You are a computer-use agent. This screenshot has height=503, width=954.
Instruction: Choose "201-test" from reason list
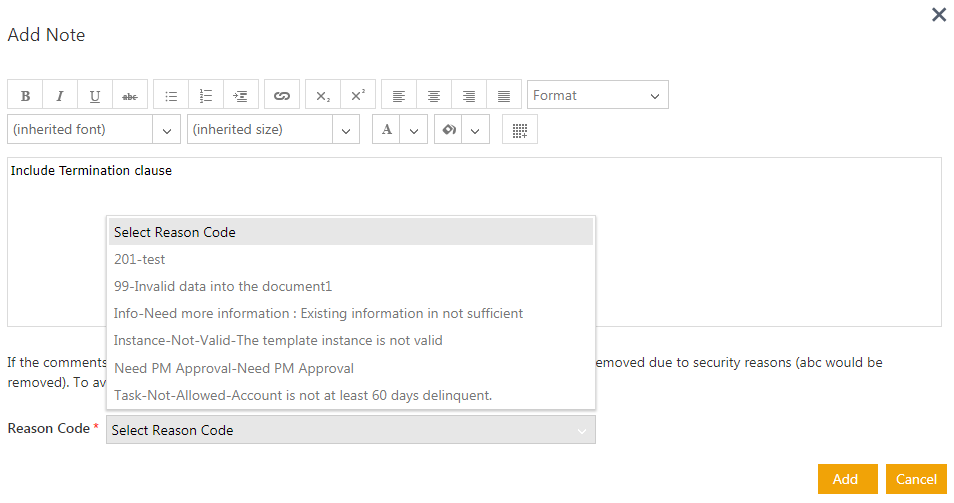tap(140, 259)
